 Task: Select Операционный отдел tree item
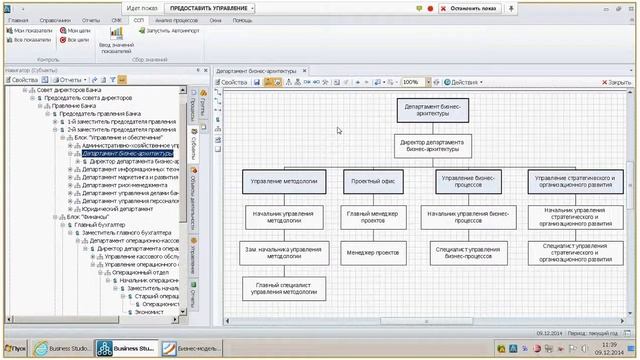pyautogui.click(x=140, y=273)
